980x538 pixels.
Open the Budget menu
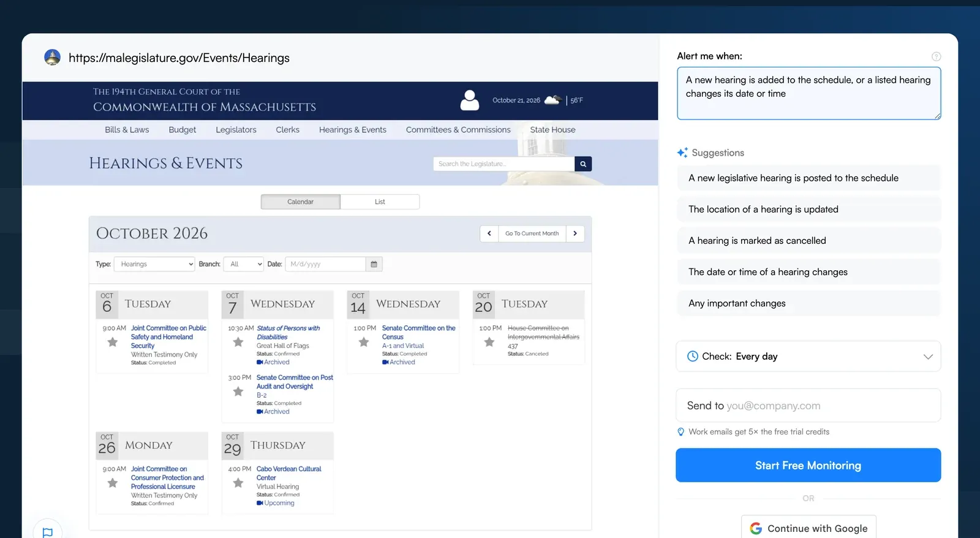[183, 130]
